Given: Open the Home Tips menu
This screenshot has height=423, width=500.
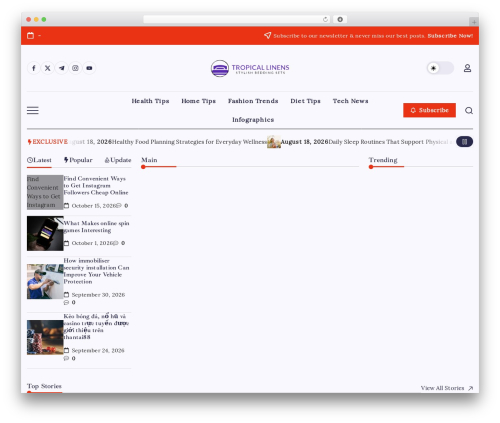Looking at the screenshot, I should click(199, 101).
